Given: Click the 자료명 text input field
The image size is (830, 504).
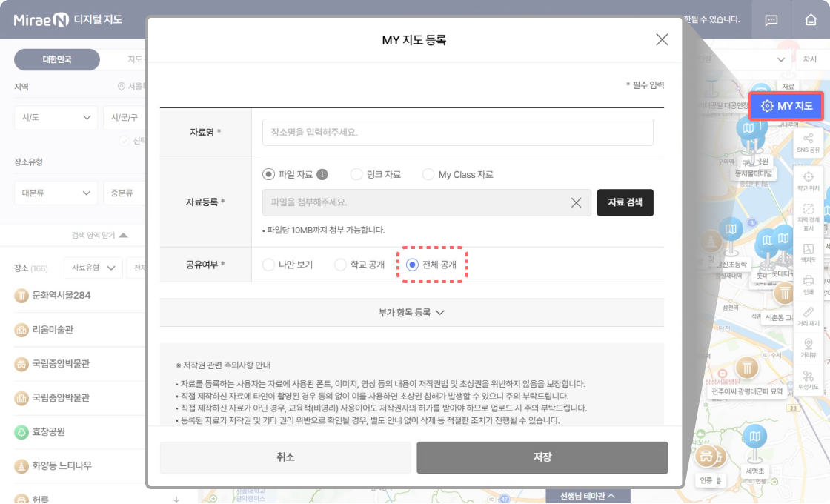Looking at the screenshot, I should 457,133.
